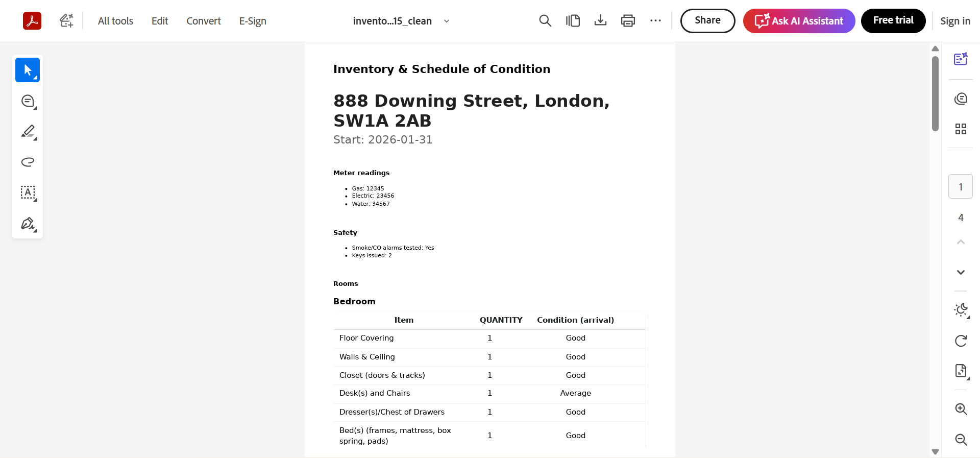This screenshot has height=458, width=980.
Task: Open the E-Sign menu
Action: coord(253,21)
